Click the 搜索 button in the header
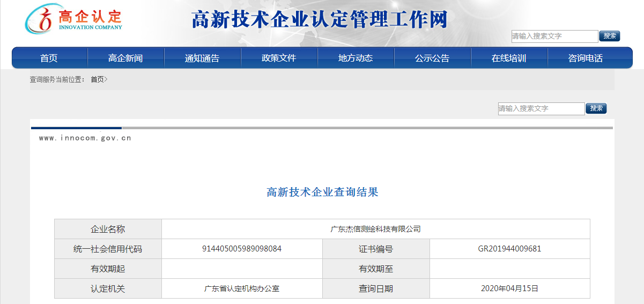Viewport: 644px width, 304px height. pos(610,36)
